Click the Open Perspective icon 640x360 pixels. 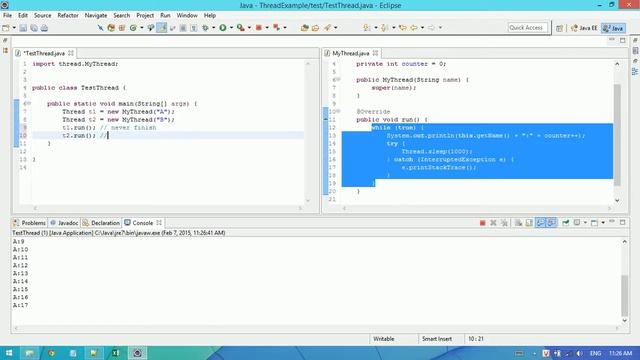click(559, 28)
